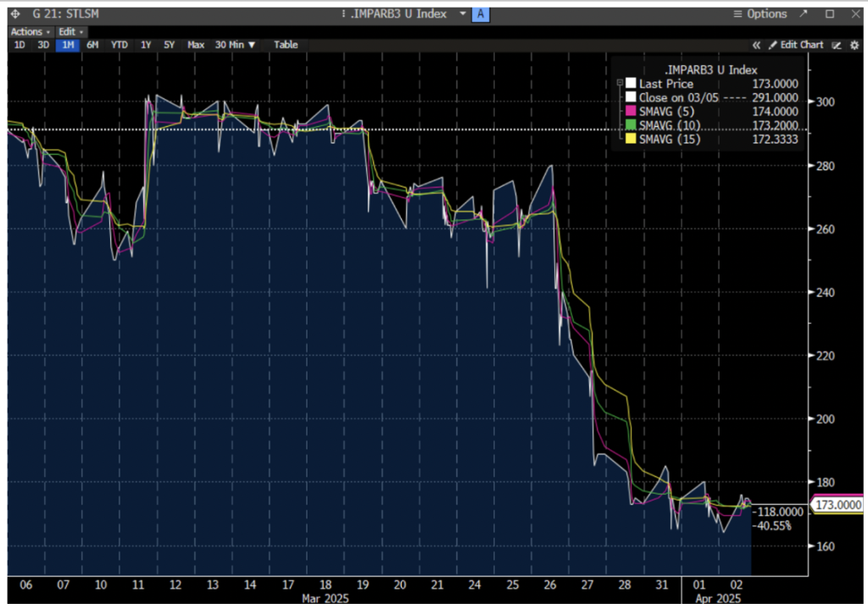Open the Options hamburger menu
This screenshot has height=609, width=868.
(737, 14)
